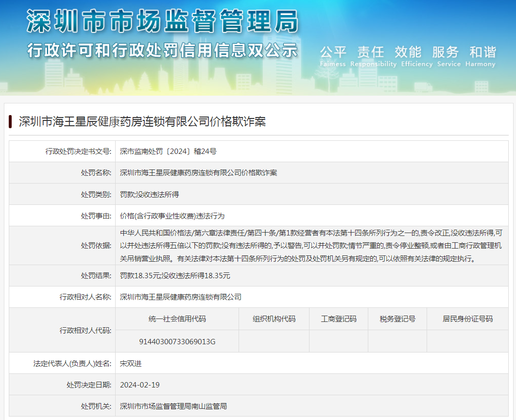Click the 行政相对人名称 company name value

181,297
